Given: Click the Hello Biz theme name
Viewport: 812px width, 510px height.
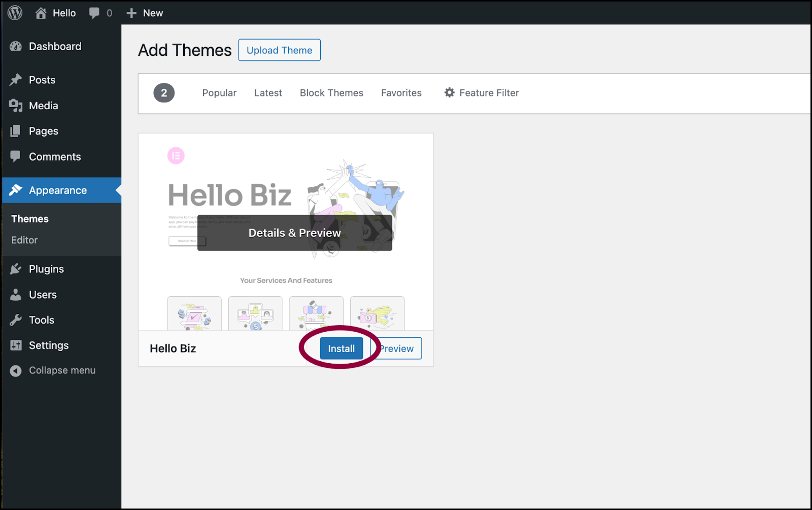Looking at the screenshot, I should pyautogui.click(x=173, y=348).
